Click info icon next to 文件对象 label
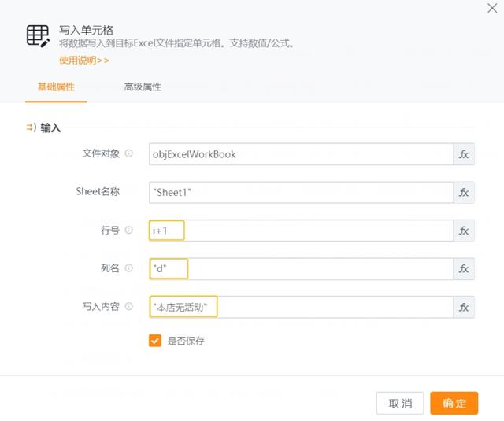Viewport: 504px width, 421px height. (x=129, y=154)
